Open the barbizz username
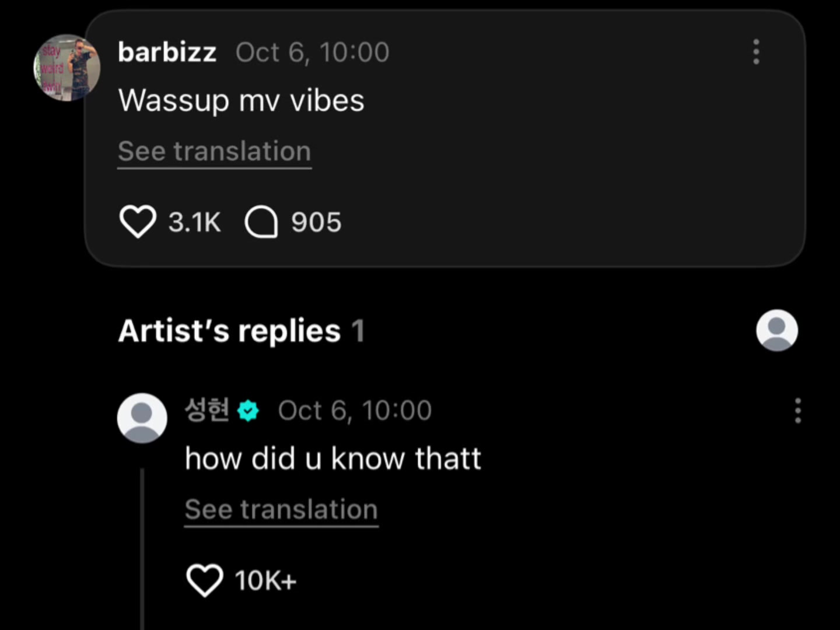 click(x=167, y=52)
